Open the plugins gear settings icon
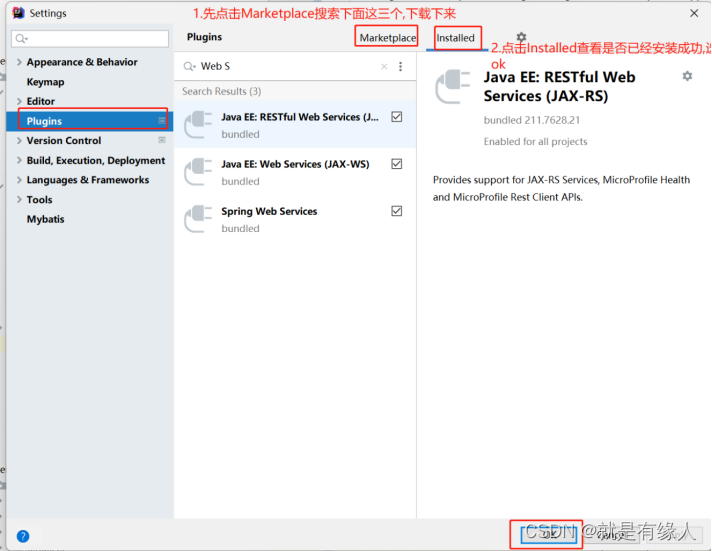The height and width of the screenshot is (551, 712). click(521, 36)
